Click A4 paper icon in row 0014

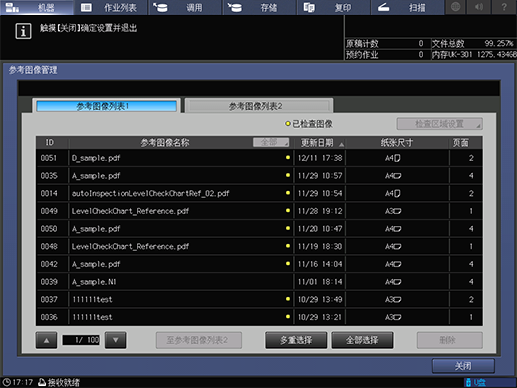click(393, 193)
